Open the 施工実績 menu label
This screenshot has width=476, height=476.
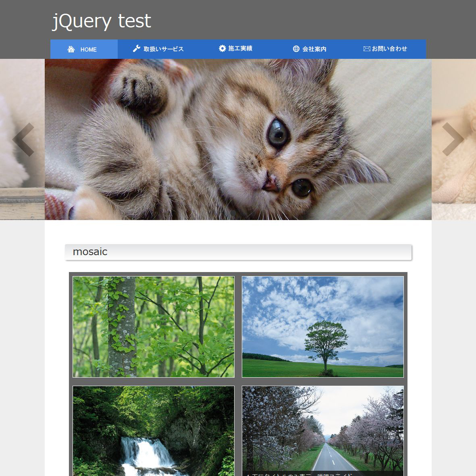(x=240, y=49)
